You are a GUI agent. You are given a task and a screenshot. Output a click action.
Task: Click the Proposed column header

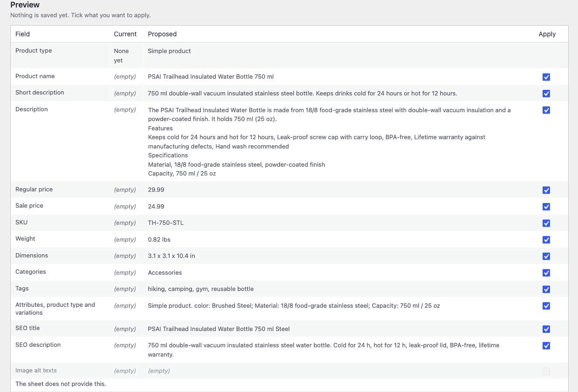pos(162,34)
